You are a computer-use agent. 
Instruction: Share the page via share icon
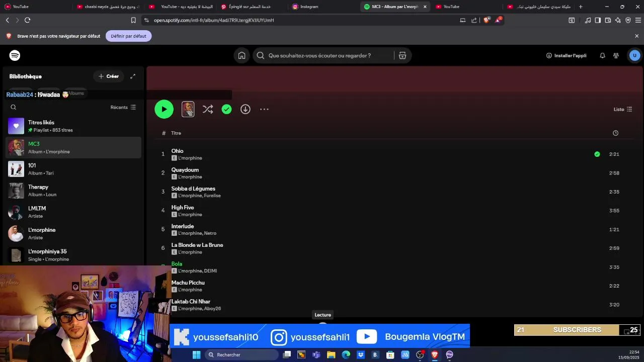click(474, 20)
